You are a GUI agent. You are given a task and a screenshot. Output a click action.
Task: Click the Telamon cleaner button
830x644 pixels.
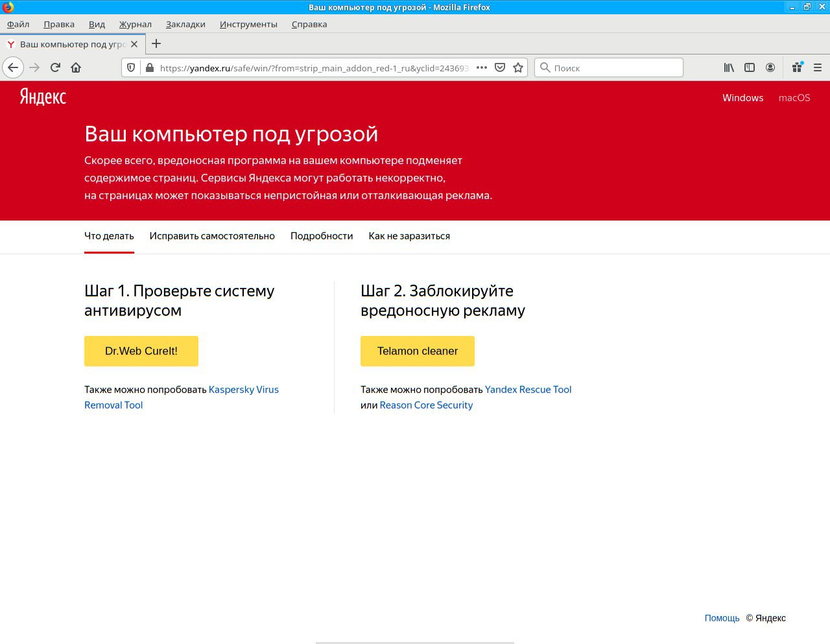(x=418, y=351)
